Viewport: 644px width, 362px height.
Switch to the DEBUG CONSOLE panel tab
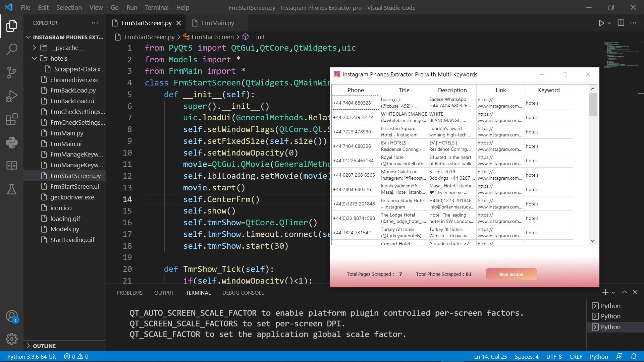tap(243, 293)
